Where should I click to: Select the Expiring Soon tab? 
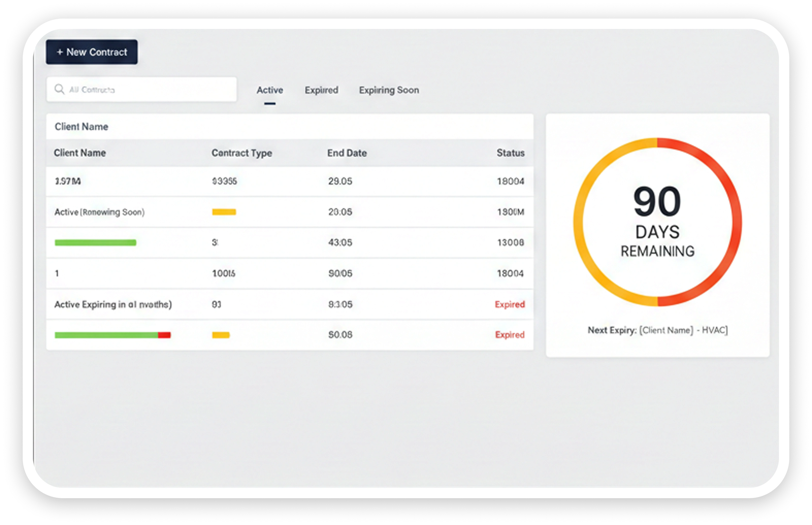pyautogui.click(x=389, y=90)
